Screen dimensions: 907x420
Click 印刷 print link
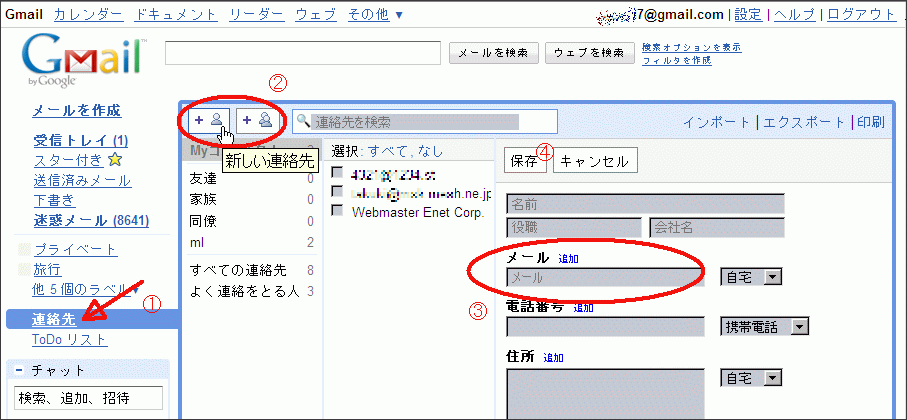click(x=871, y=122)
